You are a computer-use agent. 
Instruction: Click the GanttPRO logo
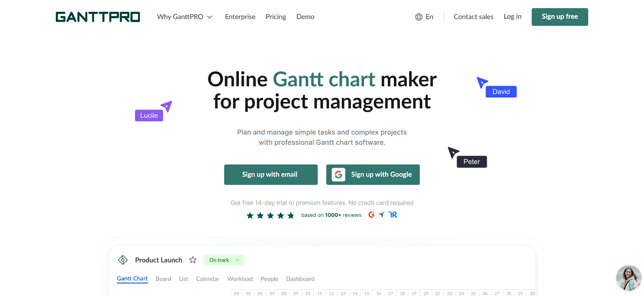click(97, 17)
